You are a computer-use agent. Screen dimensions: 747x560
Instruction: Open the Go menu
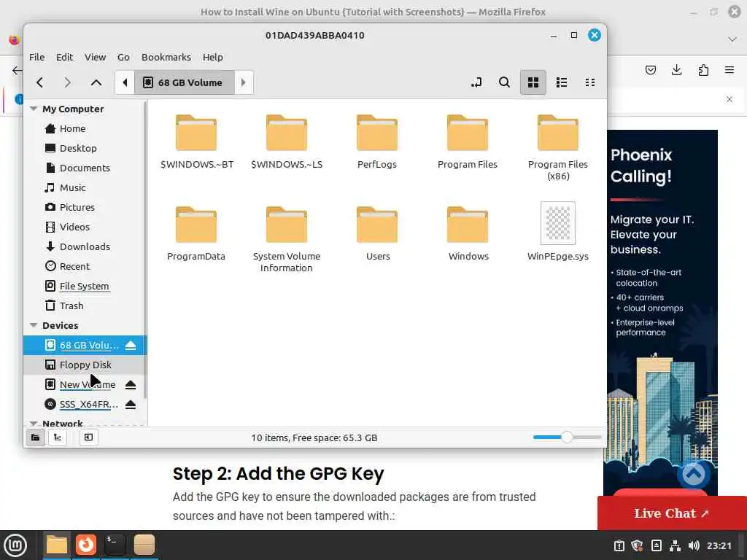(123, 57)
